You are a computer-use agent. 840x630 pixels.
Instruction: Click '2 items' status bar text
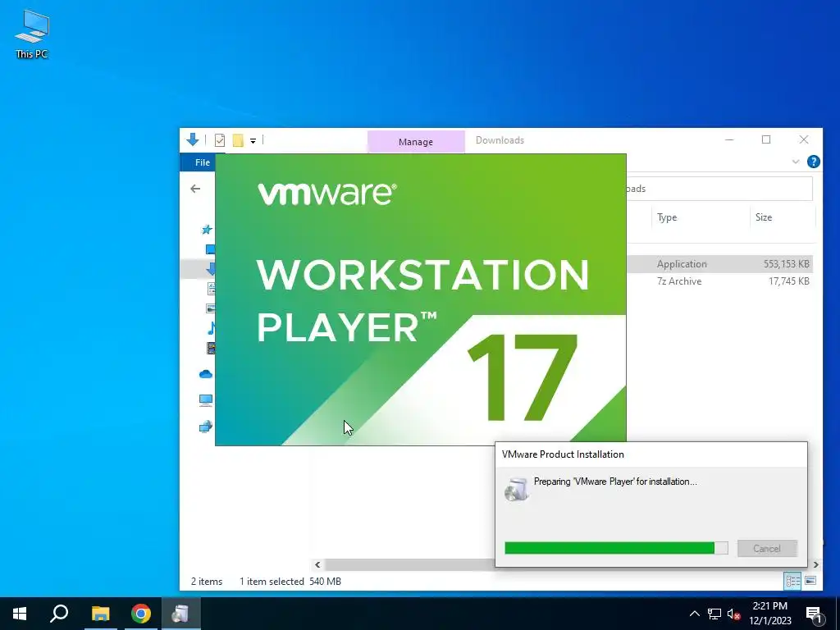pyautogui.click(x=207, y=582)
